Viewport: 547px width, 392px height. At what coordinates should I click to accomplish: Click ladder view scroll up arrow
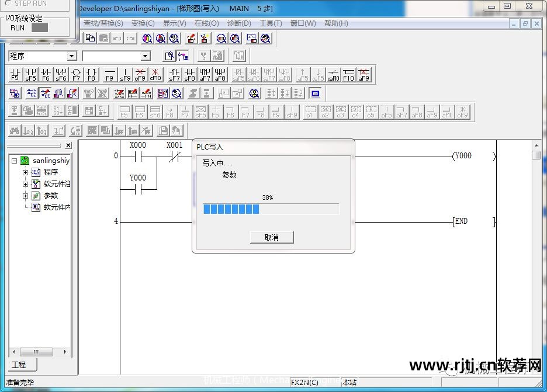pyautogui.click(x=536, y=145)
